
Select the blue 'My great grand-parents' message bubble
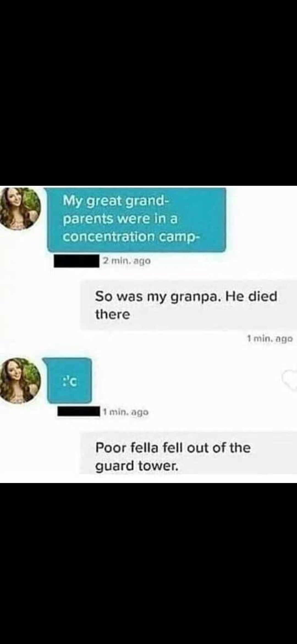136,219
